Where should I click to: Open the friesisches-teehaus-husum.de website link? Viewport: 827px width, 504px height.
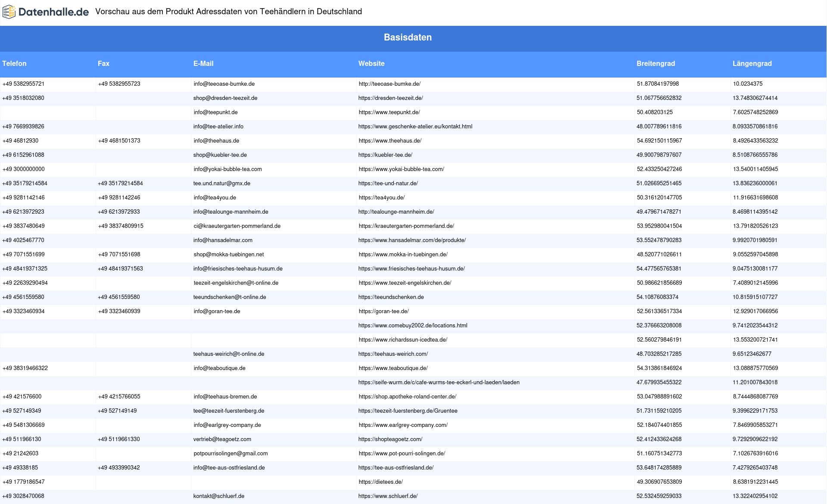(x=411, y=269)
